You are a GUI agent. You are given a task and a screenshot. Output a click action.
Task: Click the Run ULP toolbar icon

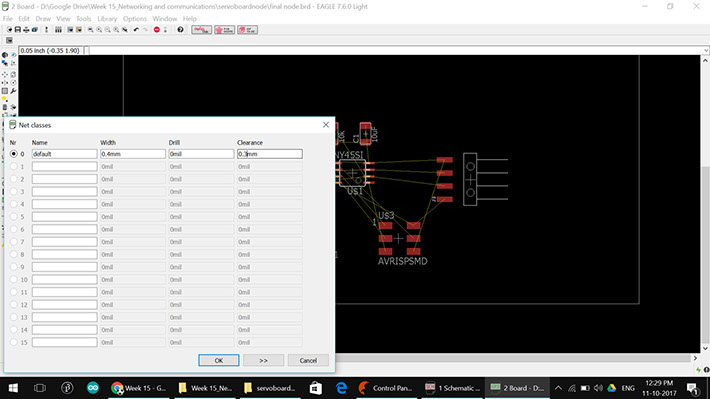coord(79,29)
